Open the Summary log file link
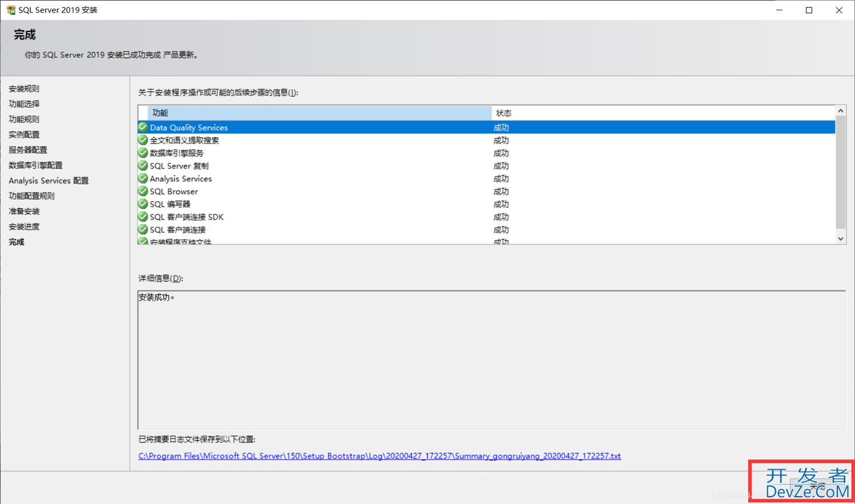The width and height of the screenshot is (855, 504). click(380, 456)
